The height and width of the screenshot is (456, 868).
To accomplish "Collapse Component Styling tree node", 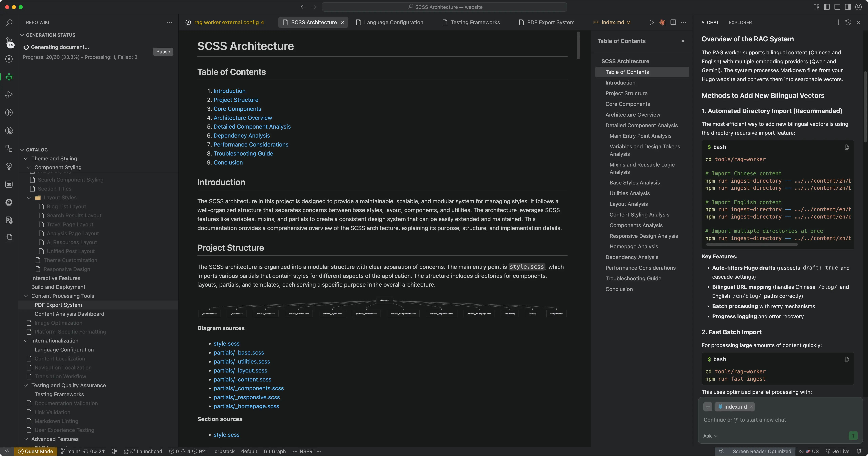I will point(29,167).
